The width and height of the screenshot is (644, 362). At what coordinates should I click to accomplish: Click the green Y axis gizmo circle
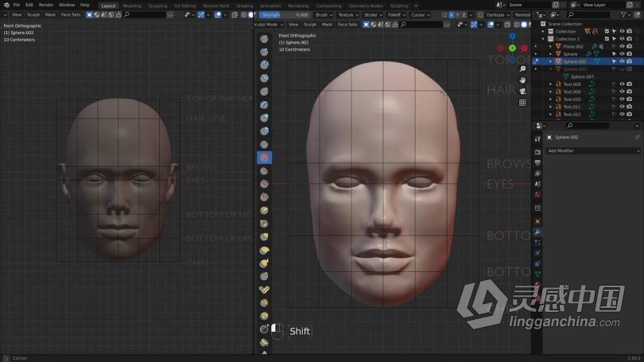[x=512, y=48]
